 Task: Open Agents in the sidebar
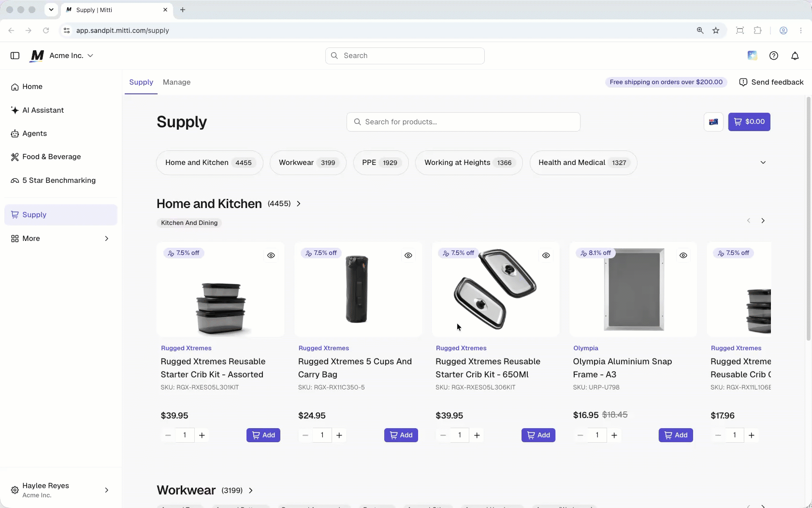[61, 134]
